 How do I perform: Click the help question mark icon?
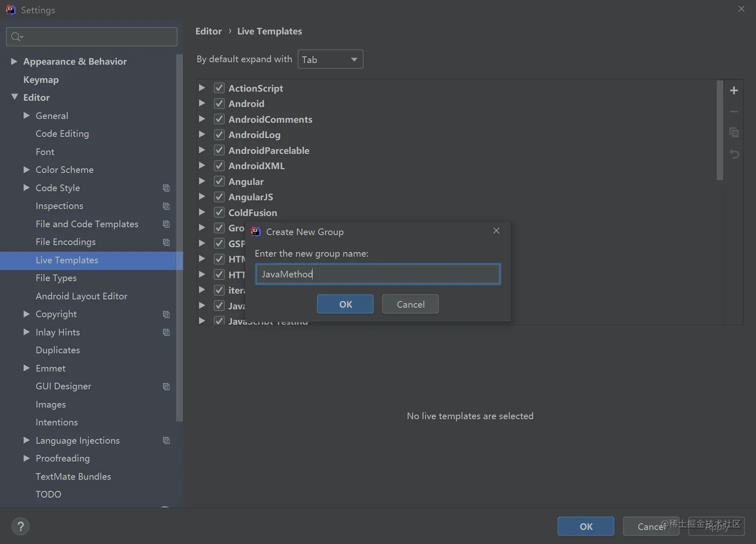click(20, 526)
